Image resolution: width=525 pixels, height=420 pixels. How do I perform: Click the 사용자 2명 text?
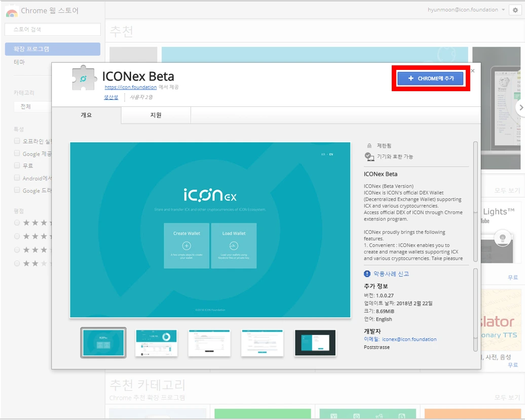(x=141, y=97)
